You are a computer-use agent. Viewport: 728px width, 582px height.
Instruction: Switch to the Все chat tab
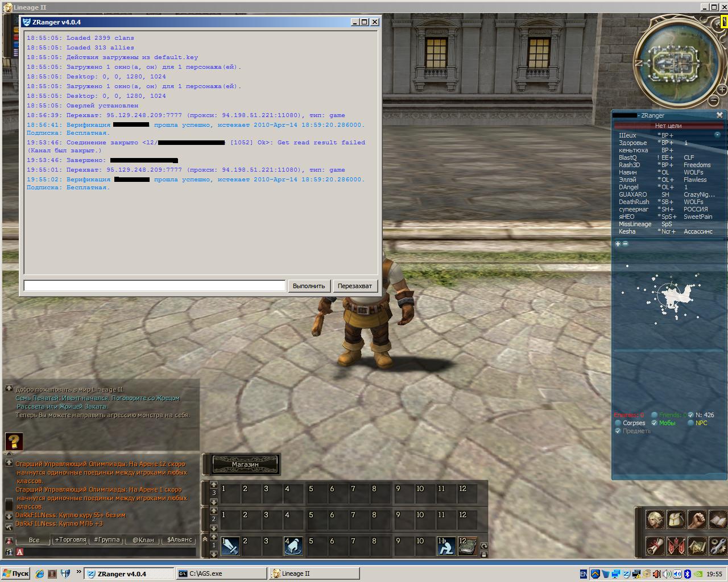pos(34,540)
